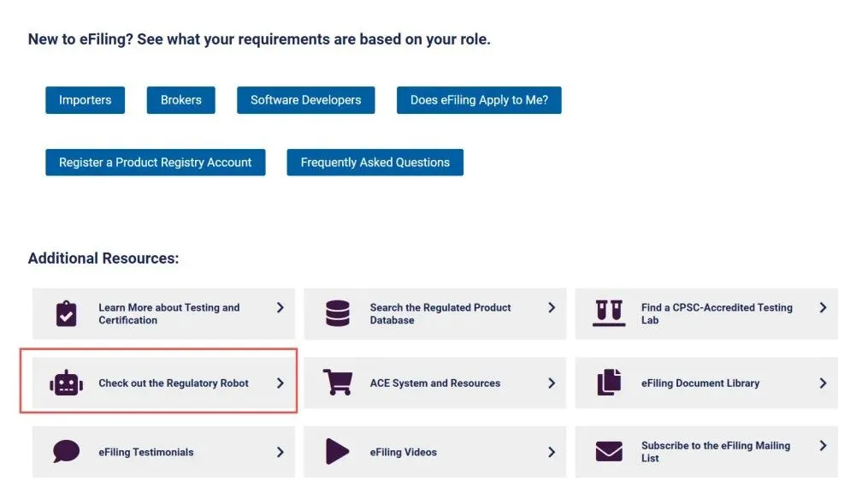The image size is (868, 499).
Task: Click the test tubes testing lab icon
Action: [x=609, y=313]
